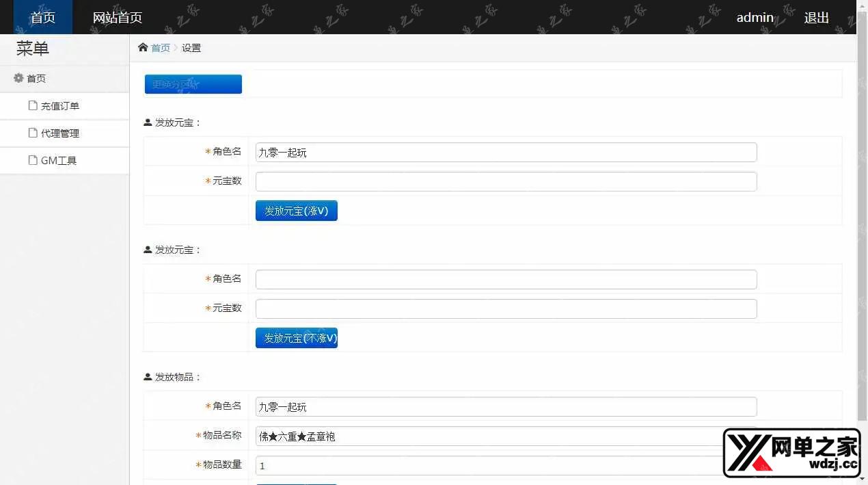This screenshot has width=868, height=485.
Task: Go to 网站首页 in the top bar
Action: pos(118,18)
